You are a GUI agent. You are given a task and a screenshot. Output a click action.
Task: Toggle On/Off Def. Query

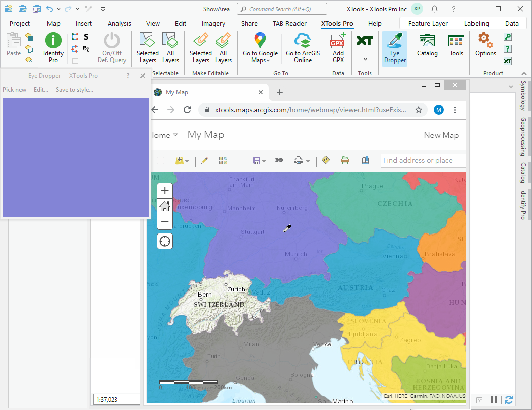(x=111, y=48)
